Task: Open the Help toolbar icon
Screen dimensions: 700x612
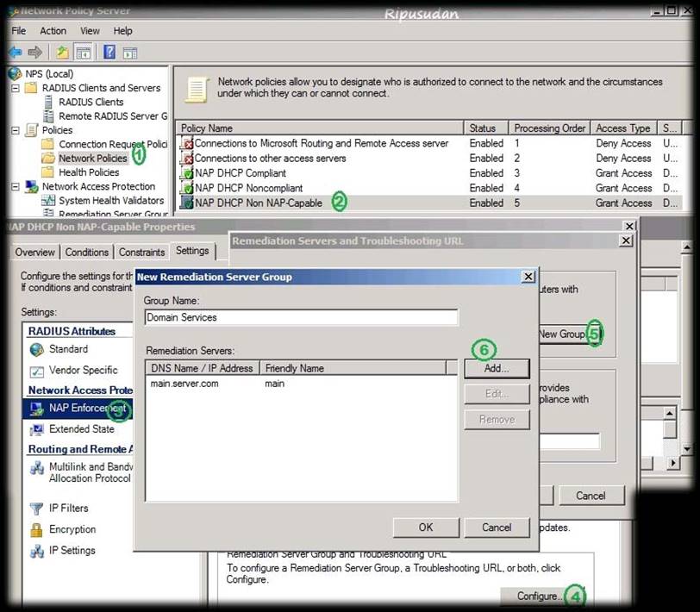Action: 109,52
